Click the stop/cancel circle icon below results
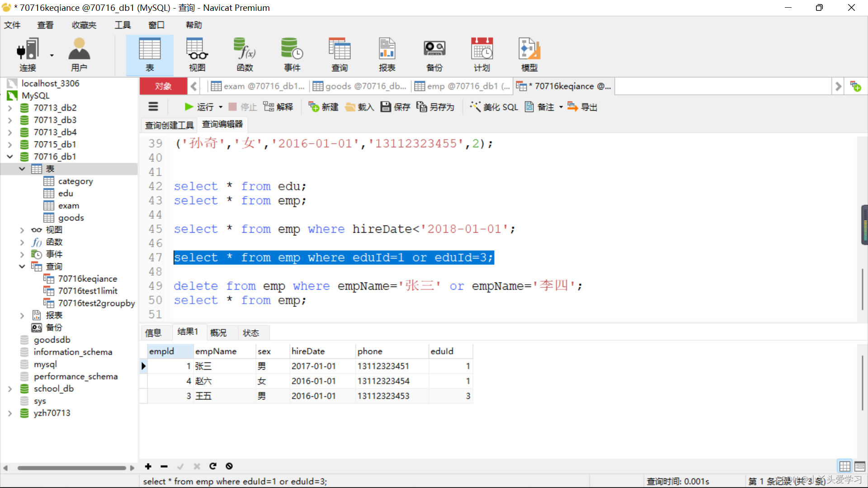The image size is (868, 488). point(229,466)
